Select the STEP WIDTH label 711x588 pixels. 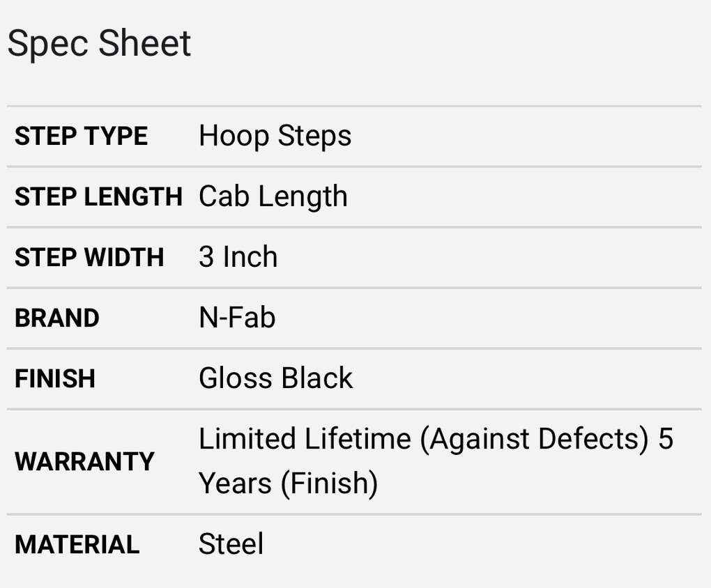pos(89,258)
